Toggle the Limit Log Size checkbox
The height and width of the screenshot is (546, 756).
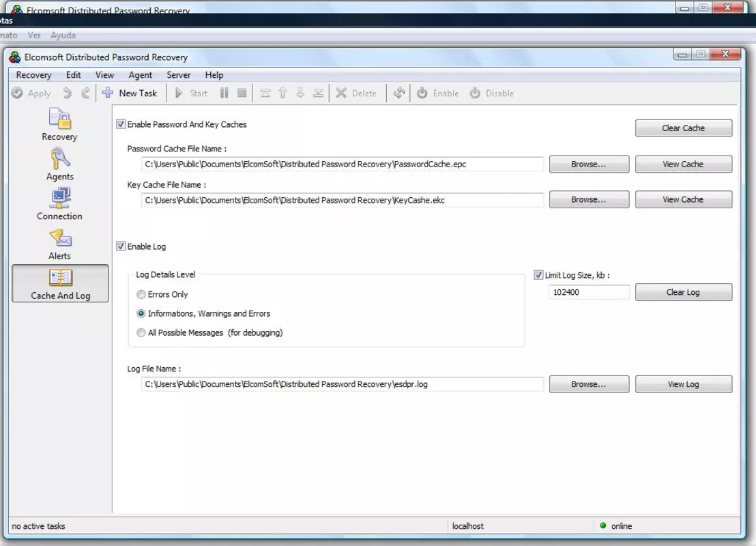[538, 275]
